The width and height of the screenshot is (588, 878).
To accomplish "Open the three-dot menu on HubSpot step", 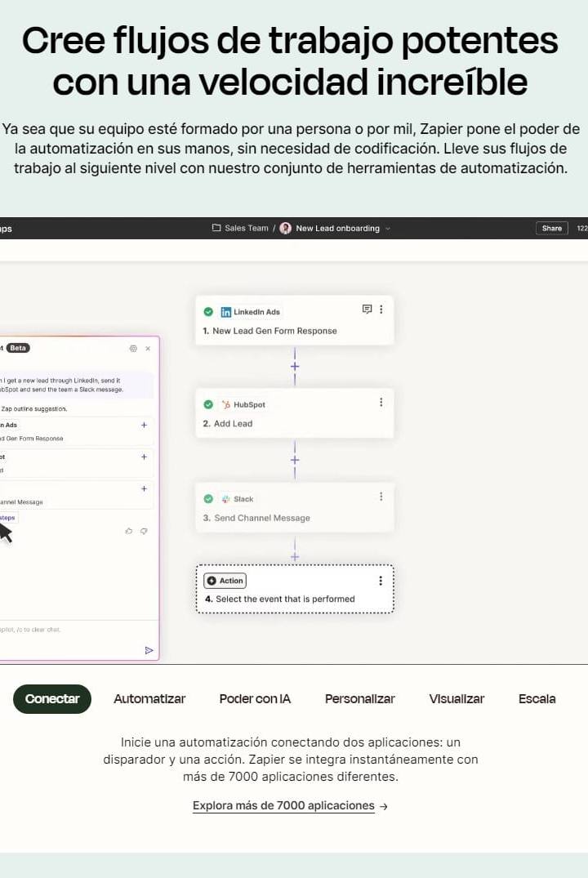I will pyautogui.click(x=381, y=402).
